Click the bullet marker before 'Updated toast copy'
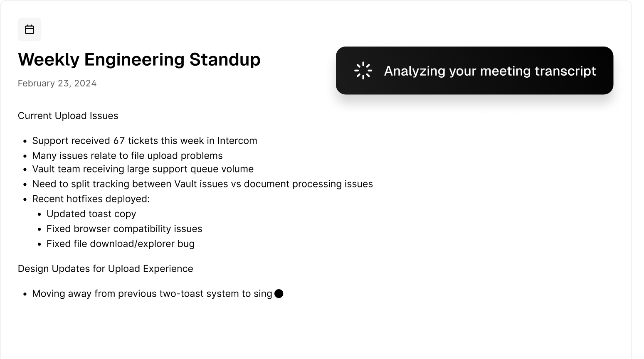 40,214
